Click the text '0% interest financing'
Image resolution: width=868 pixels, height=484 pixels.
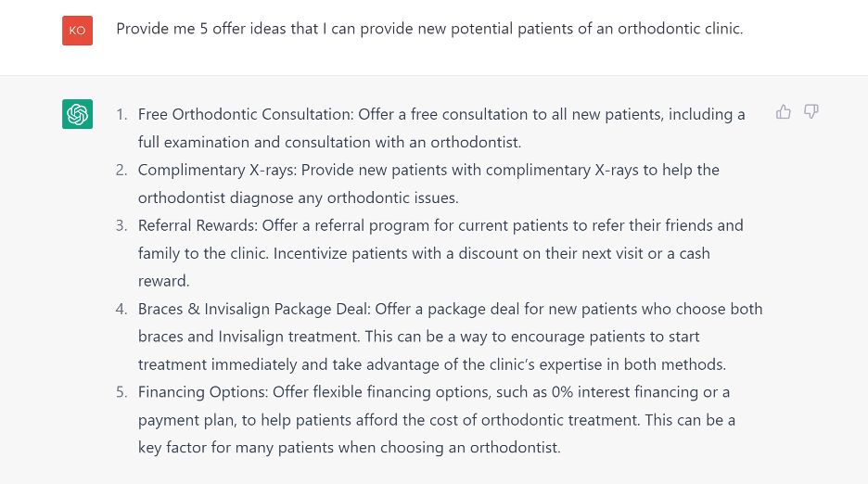[625, 392]
